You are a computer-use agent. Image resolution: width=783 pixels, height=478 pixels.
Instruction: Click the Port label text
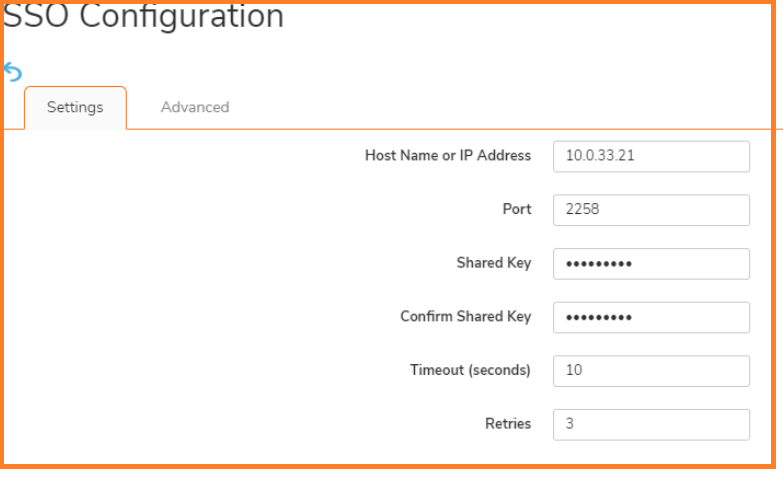coord(517,209)
